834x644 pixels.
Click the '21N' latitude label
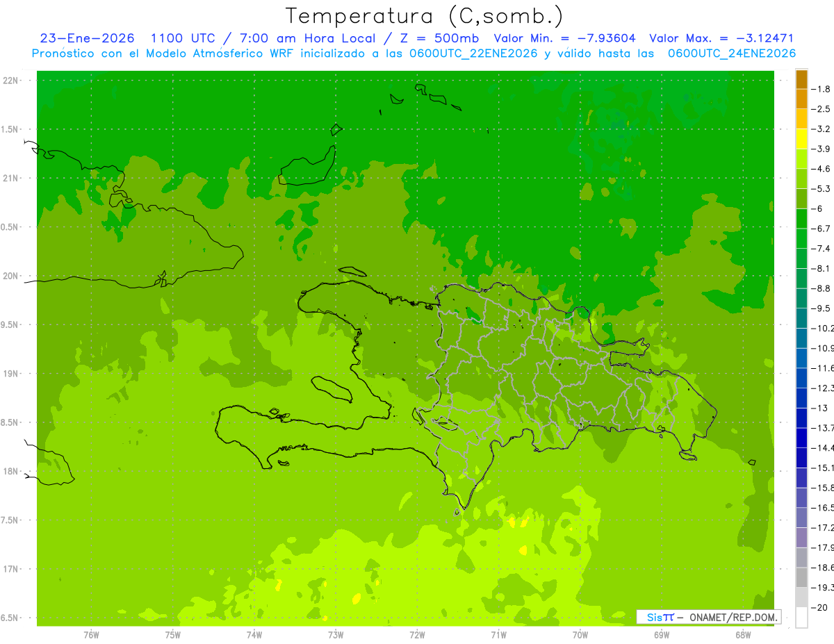tap(12, 179)
